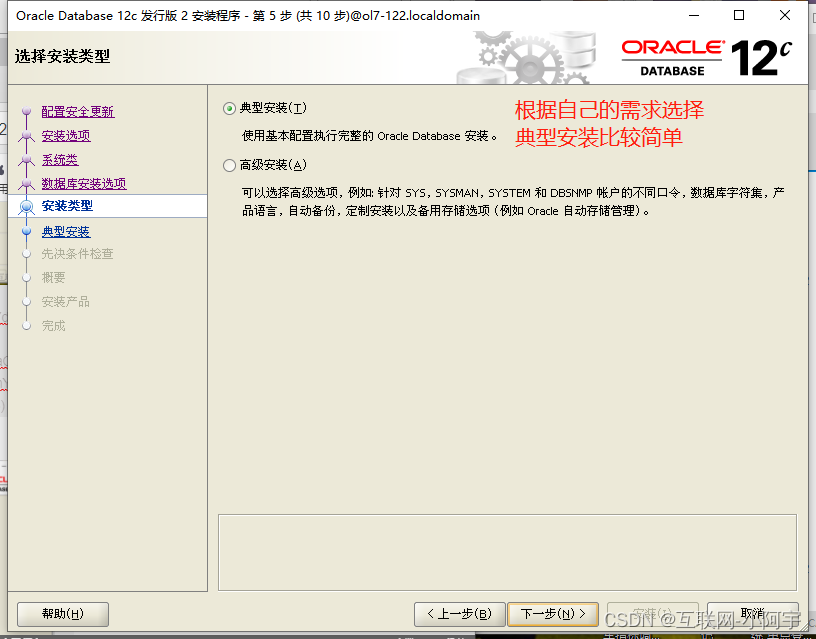Click the 帮助(H) help button
Image resolution: width=816 pixels, height=639 pixels.
point(63,614)
